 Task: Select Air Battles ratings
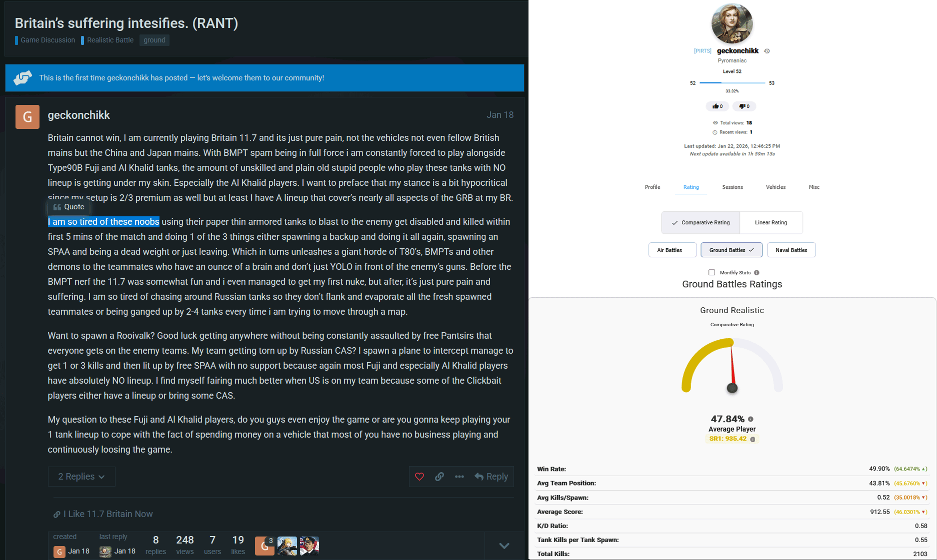[672, 250]
